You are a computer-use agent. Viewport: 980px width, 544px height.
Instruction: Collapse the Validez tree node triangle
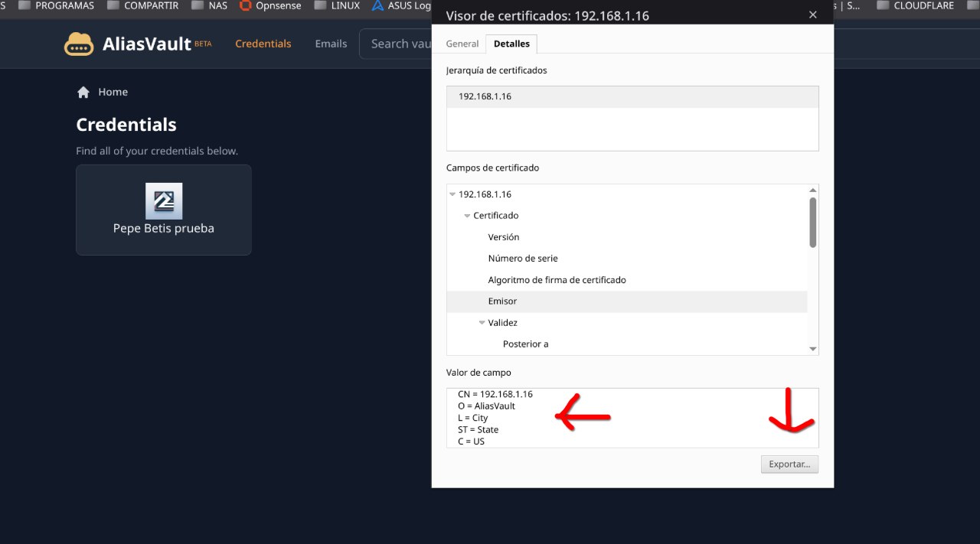[x=482, y=323]
